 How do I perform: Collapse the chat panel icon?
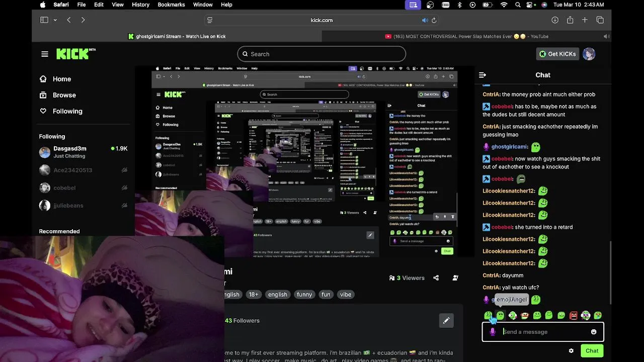(482, 75)
